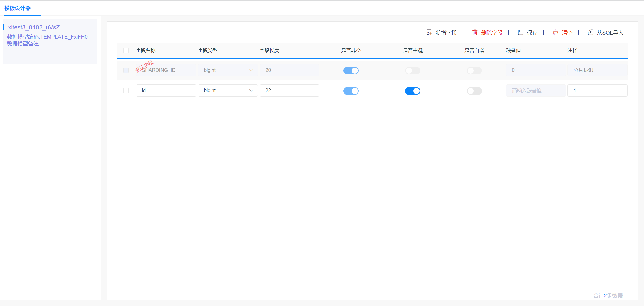The image size is (644, 306).
Task: Click the field length input showing 22
Action: point(289,90)
